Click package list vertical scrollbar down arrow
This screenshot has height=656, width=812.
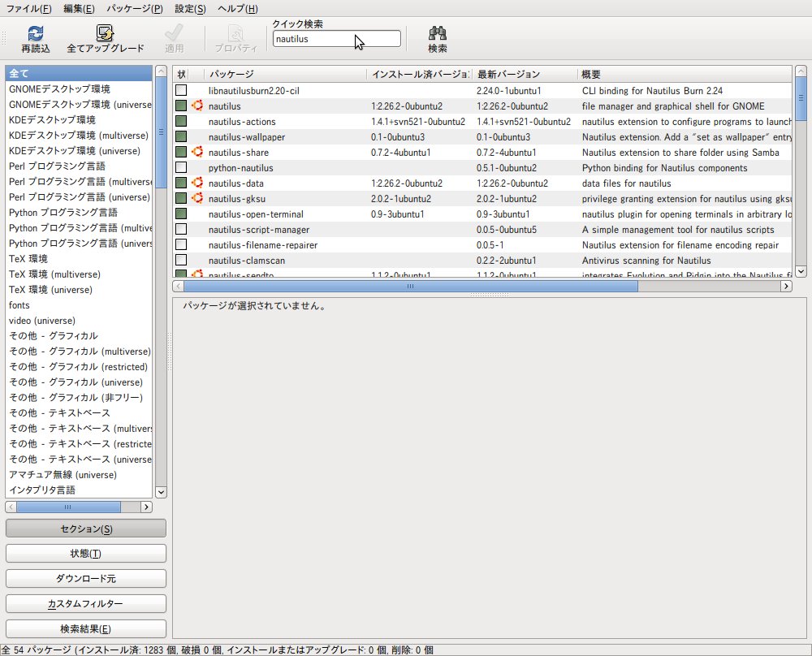pos(801,271)
